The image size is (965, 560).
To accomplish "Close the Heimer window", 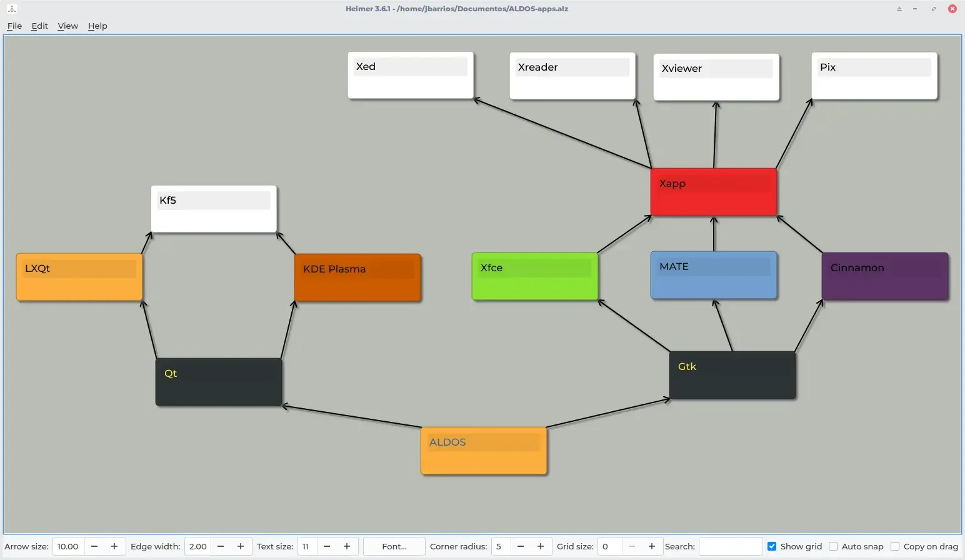I will [952, 9].
